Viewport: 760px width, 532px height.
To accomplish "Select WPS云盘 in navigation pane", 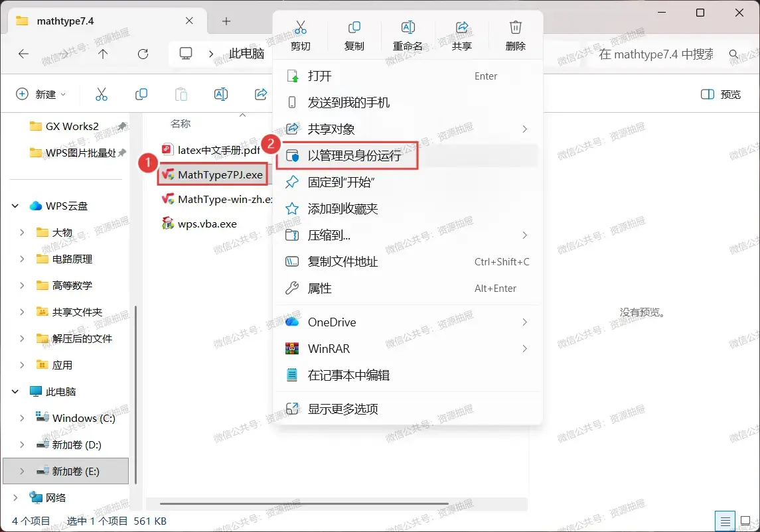I will tap(58, 206).
